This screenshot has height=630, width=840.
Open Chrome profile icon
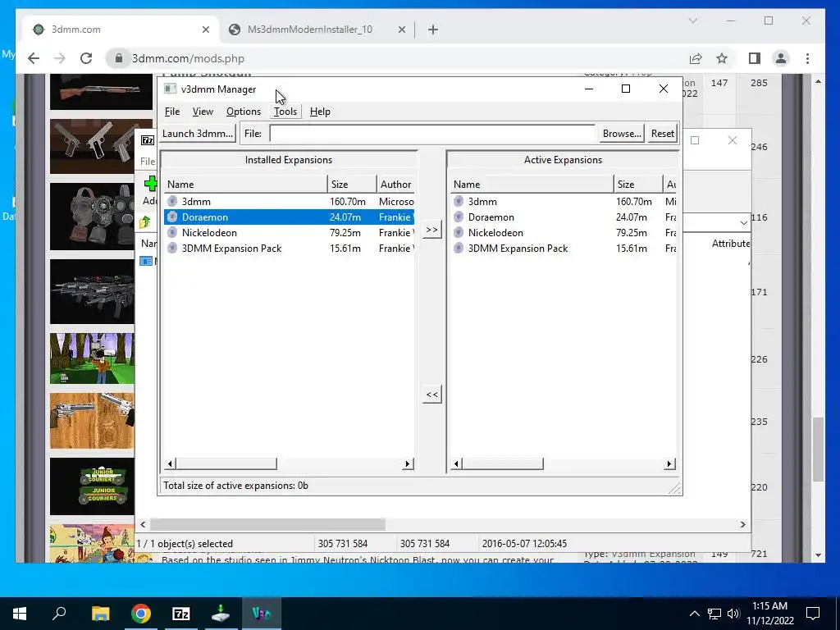tap(781, 58)
